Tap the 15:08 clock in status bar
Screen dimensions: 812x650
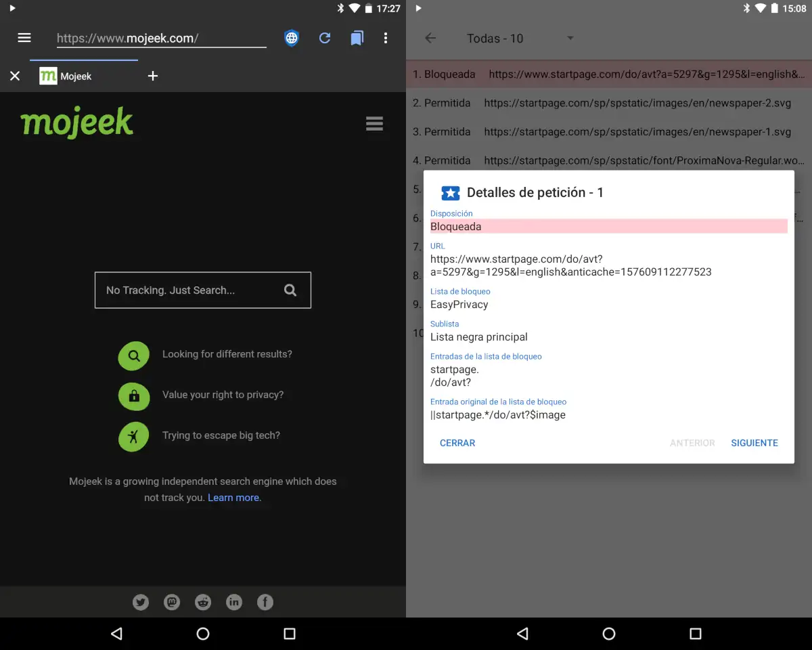[794, 9]
